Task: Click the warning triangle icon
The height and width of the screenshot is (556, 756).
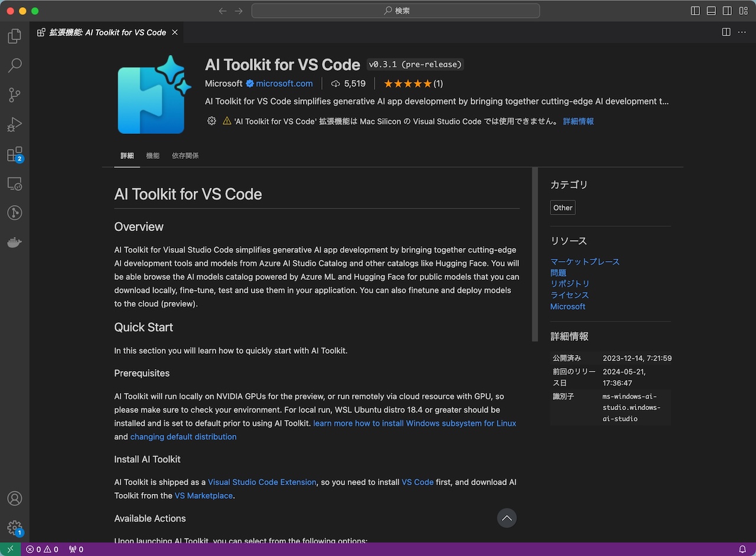Action: pos(227,121)
